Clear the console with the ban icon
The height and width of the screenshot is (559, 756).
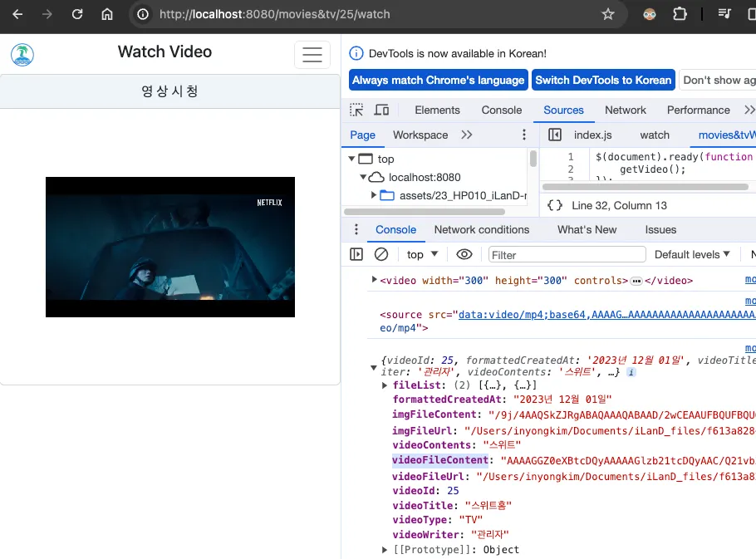click(x=381, y=254)
